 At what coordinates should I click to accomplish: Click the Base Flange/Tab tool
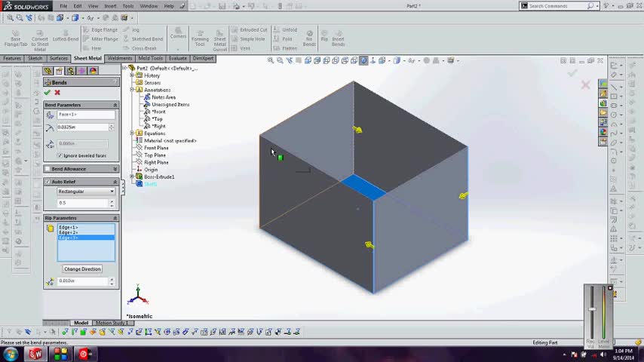16,38
